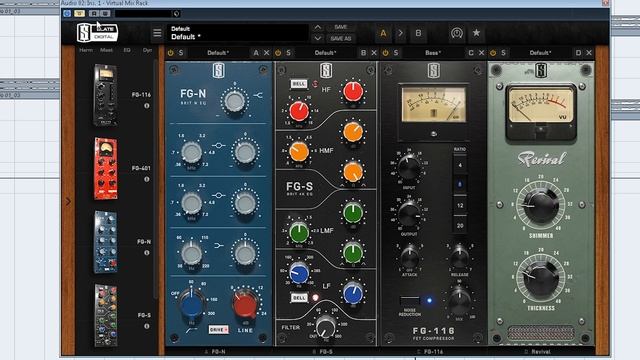The height and width of the screenshot is (360, 640).
Task: Click host bypass button in plugin toolbar
Action: click(67, 13)
